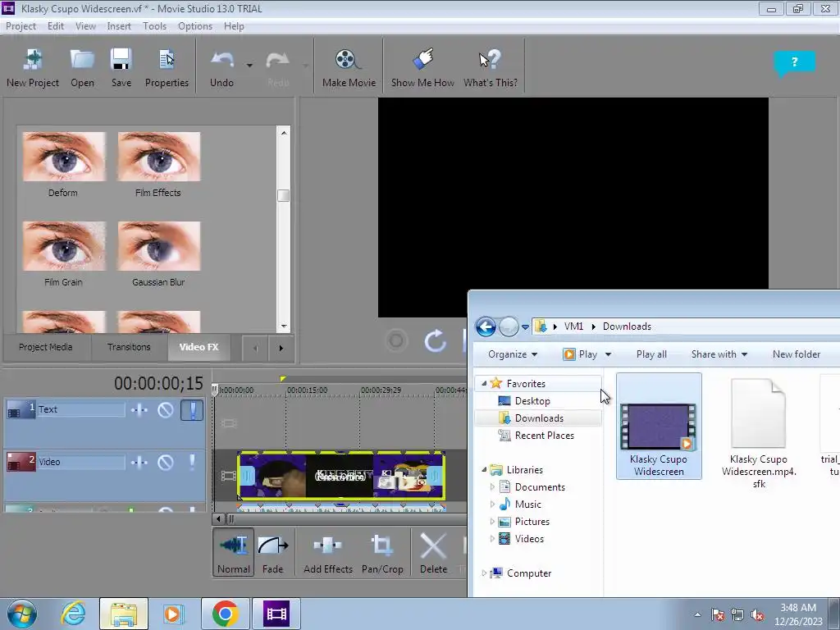Image resolution: width=840 pixels, height=630 pixels.
Task: Open the View menu
Action: click(x=85, y=26)
